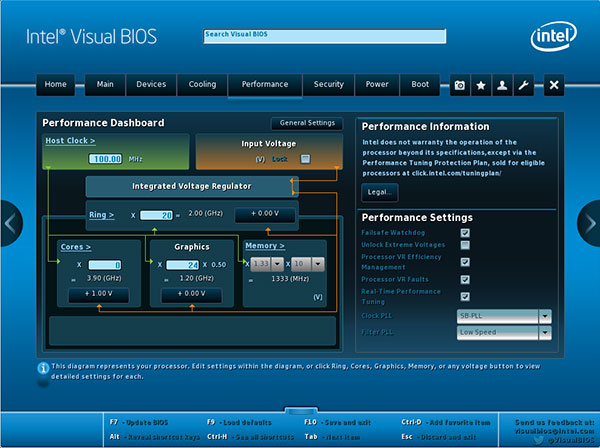Open the Devices tab
Image resolution: width=600 pixels, height=448 pixels.
151,85
